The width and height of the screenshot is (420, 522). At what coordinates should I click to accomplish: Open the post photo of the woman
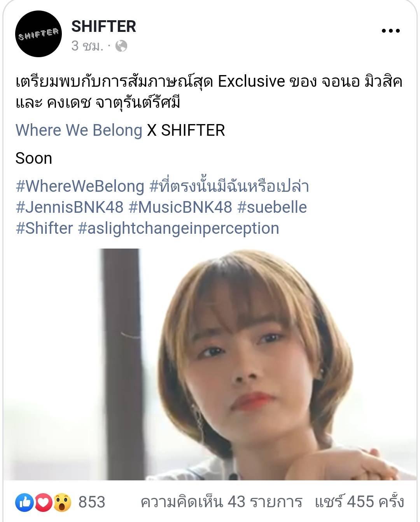point(210,364)
